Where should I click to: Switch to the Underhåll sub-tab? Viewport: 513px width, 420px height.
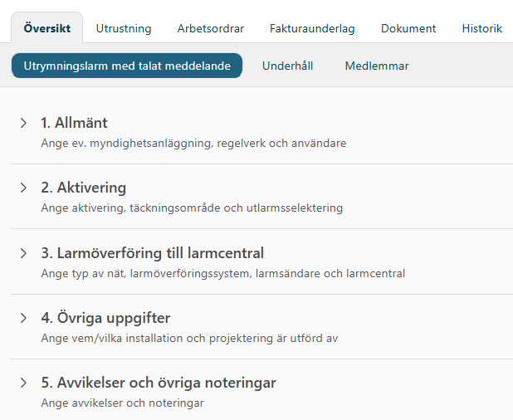point(287,66)
